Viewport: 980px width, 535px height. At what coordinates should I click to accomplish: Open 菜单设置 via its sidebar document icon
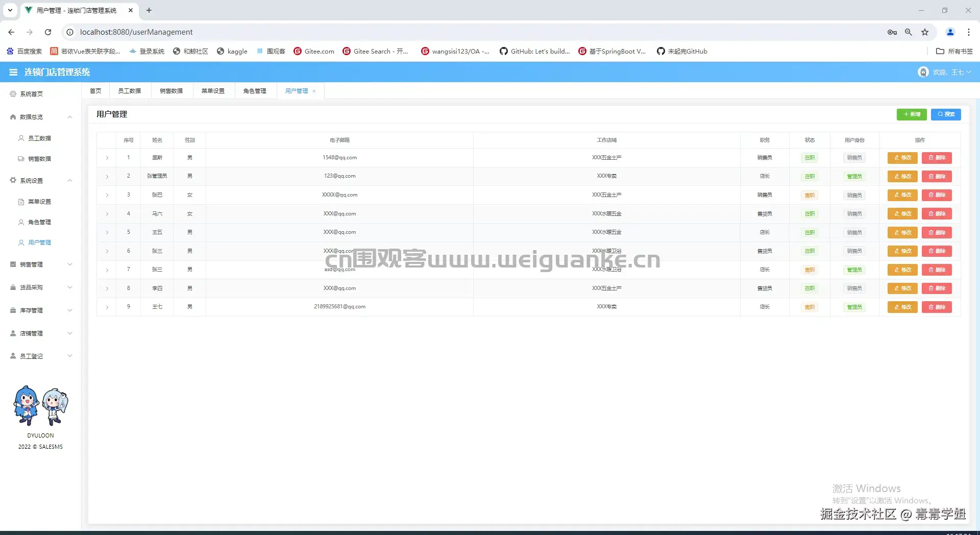point(21,202)
